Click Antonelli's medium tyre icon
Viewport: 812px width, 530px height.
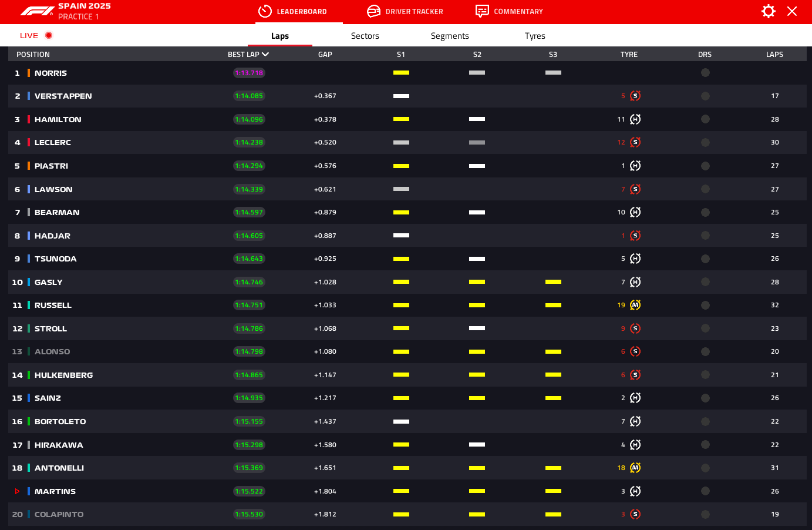pyautogui.click(x=635, y=468)
